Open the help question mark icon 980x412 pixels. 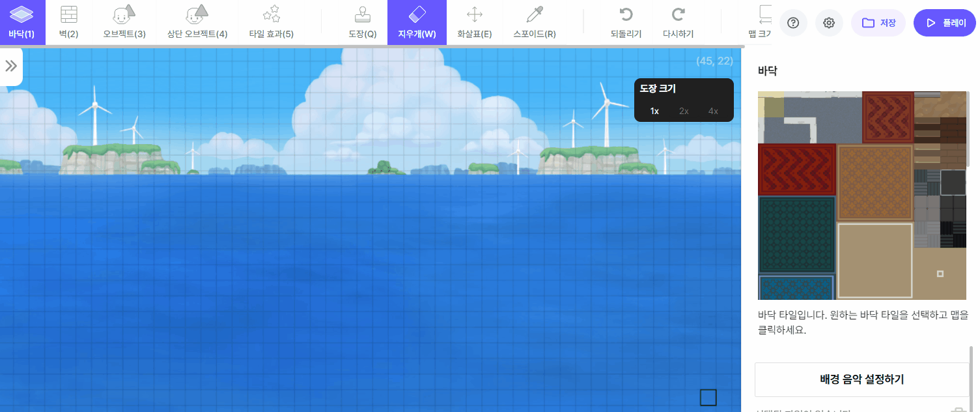tap(793, 23)
